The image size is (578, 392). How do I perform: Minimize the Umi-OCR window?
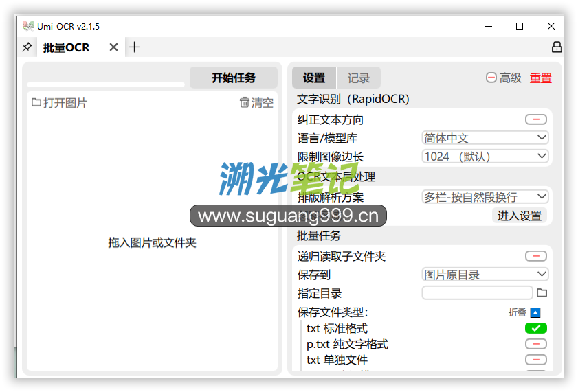489,26
